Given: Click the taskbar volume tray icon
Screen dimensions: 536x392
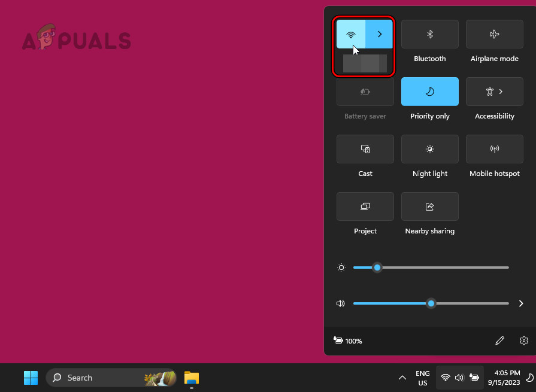Looking at the screenshot, I should (x=459, y=377).
